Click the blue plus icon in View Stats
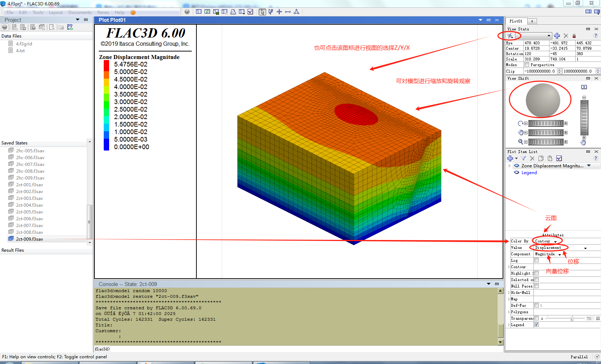The width and height of the screenshot is (601, 364). point(557,36)
